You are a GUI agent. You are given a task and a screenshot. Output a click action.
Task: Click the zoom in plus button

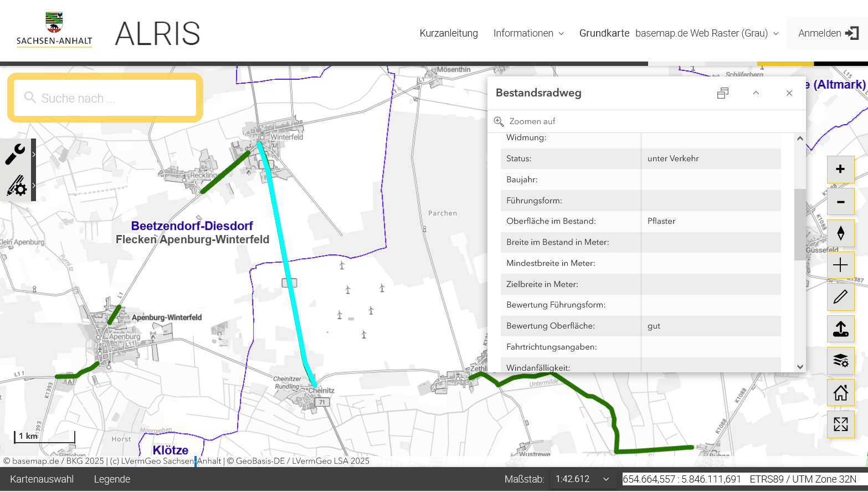(x=840, y=170)
